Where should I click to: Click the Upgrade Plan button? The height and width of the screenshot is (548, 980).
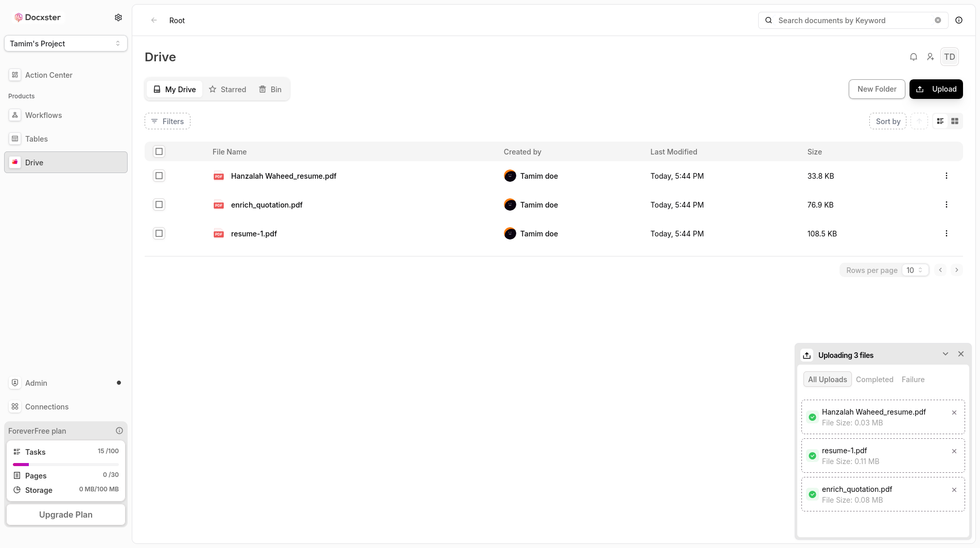tap(66, 515)
